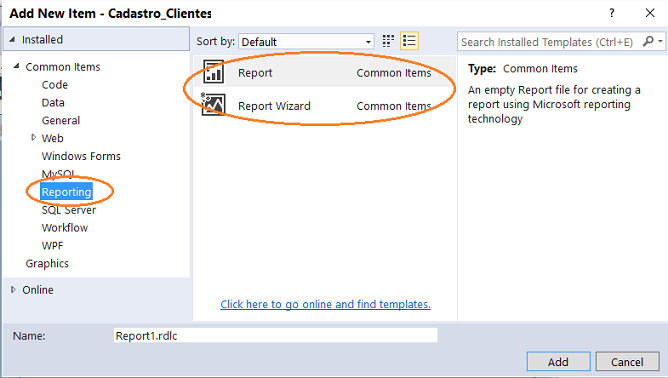Viewport: 668px width, 378px height.
Task: Collapse the Installed section
Action: (x=12, y=39)
